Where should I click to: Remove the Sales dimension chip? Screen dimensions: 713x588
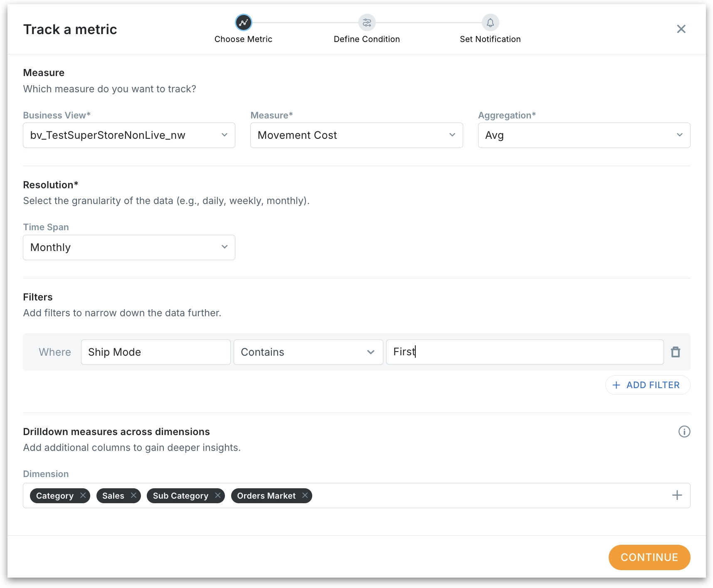point(133,495)
